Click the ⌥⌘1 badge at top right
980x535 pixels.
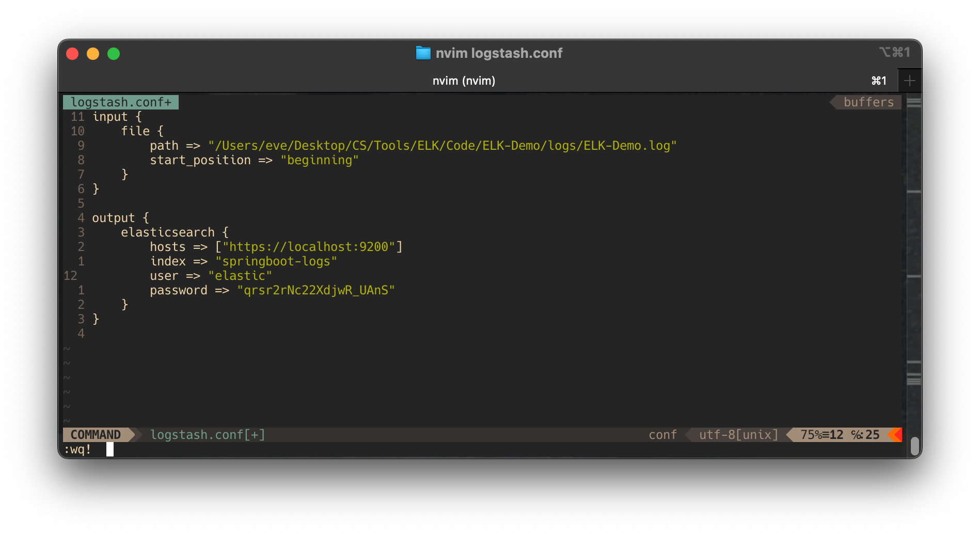(894, 52)
